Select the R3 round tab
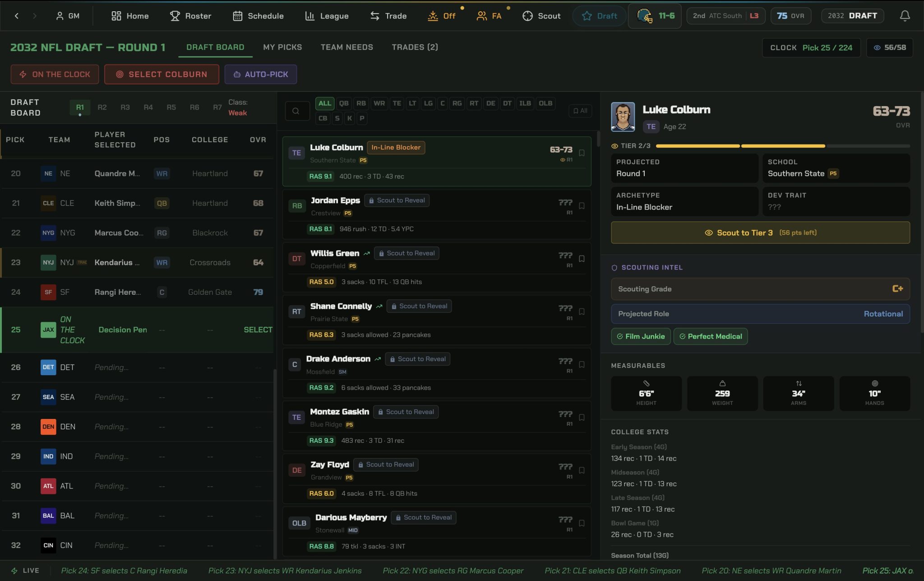Screen dimensions: 924x581 [125, 107]
